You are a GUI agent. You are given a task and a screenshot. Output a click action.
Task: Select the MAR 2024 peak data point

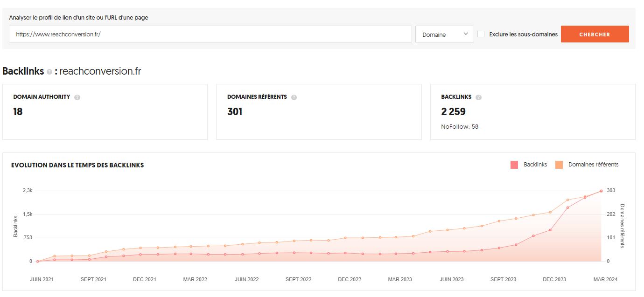(x=601, y=191)
